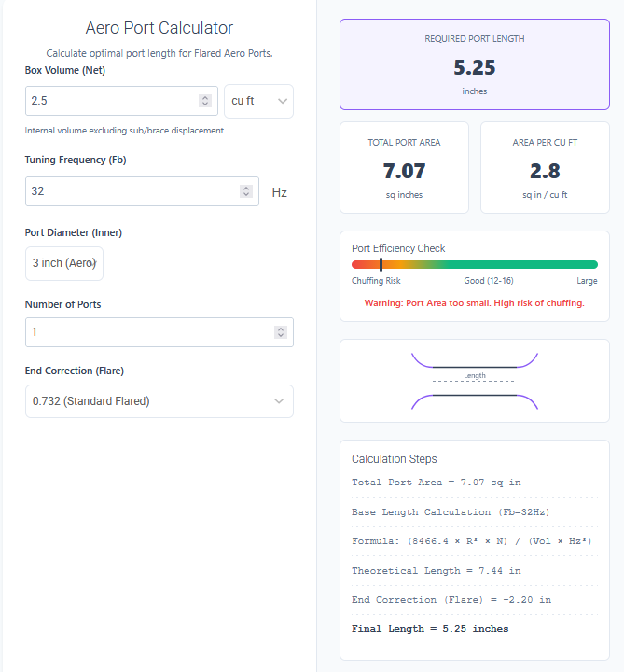The image size is (624, 672).
Task: Click the chevron on the cu ft selector
Action: tap(283, 101)
